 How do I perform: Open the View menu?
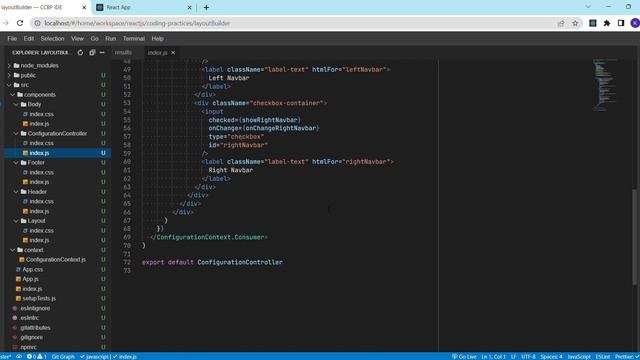(x=77, y=38)
